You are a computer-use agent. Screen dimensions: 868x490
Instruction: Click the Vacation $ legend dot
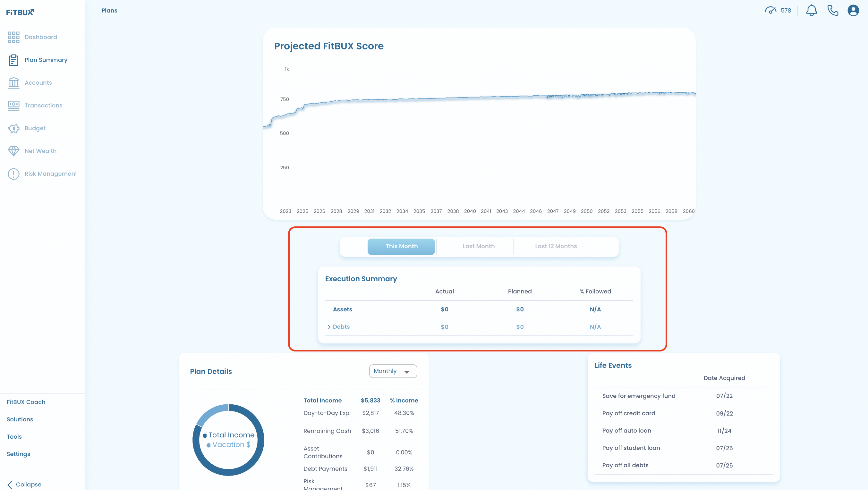coord(208,445)
